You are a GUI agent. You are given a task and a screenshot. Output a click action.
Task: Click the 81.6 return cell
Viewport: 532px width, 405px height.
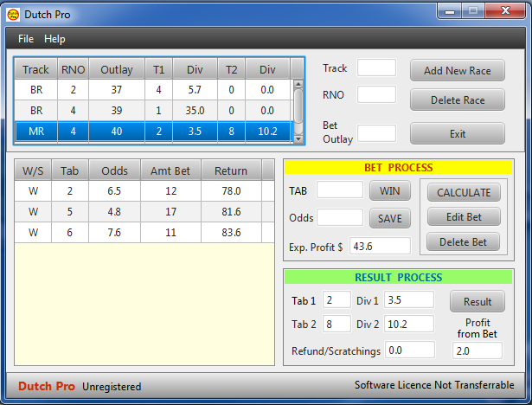231,211
